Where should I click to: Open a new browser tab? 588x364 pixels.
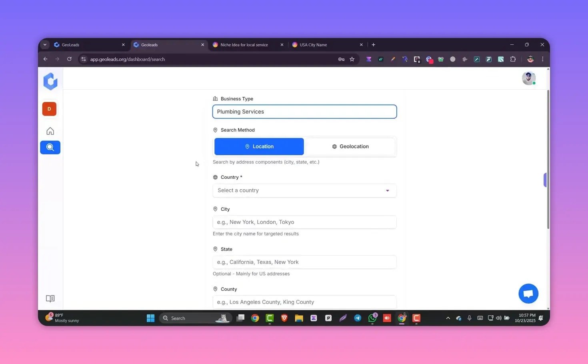pyautogui.click(x=373, y=45)
